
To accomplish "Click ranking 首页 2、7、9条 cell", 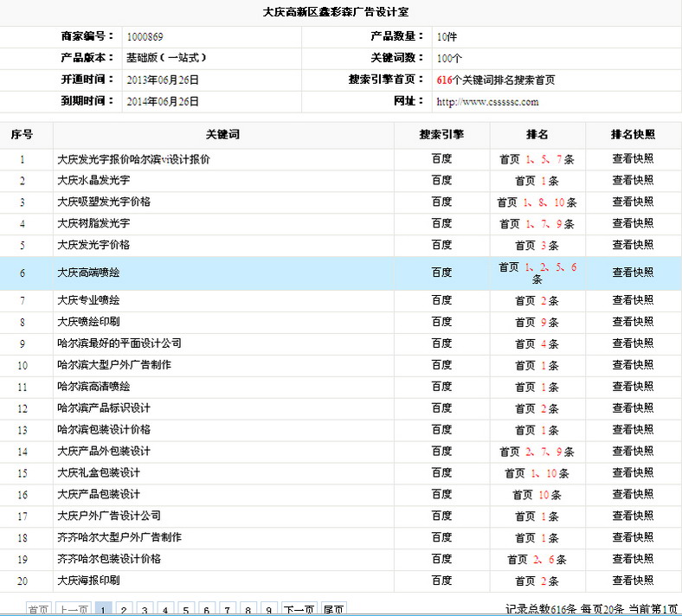I will click(x=537, y=452).
